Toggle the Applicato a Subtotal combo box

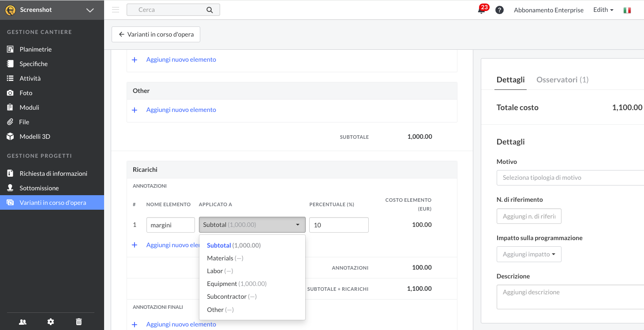tap(252, 225)
